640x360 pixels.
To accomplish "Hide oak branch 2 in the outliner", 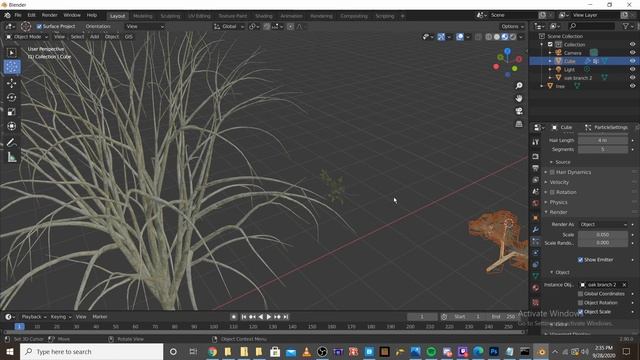I will pyautogui.click(x=632, y=78).
